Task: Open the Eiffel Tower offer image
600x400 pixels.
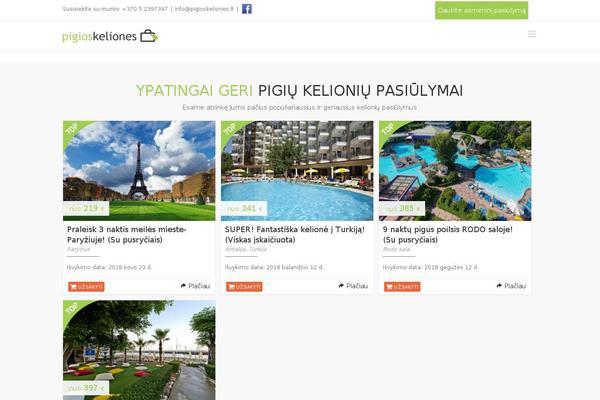Action: 139,171
